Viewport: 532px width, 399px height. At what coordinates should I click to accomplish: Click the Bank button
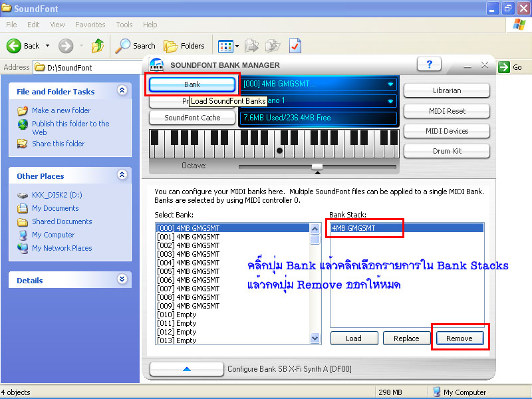[192, 84]
